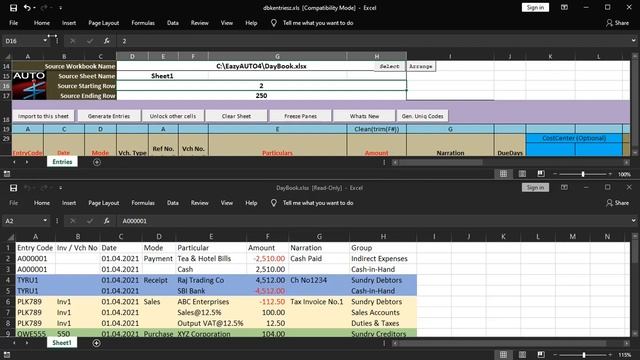640x360 pixels.
Task: Select Sheet1 tab in DayBook window
Action: (x=62, y=342)
